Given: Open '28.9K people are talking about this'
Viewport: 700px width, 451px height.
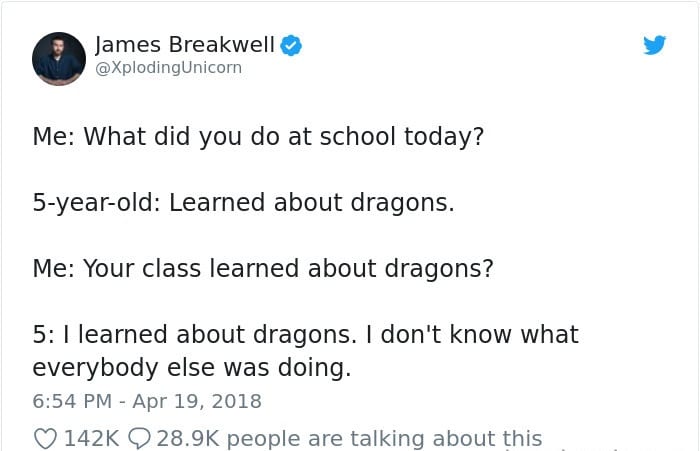Looking at the screenshot, I should coord(349,438).
